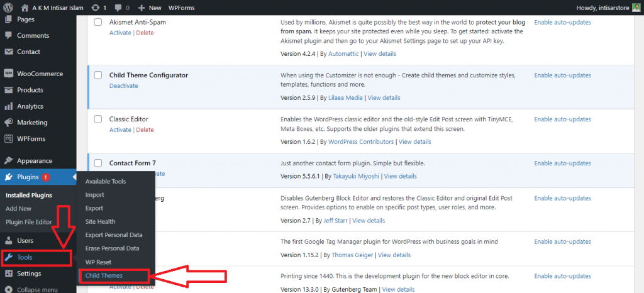Click the Tools wrench icon

click(x=9, y=257)
